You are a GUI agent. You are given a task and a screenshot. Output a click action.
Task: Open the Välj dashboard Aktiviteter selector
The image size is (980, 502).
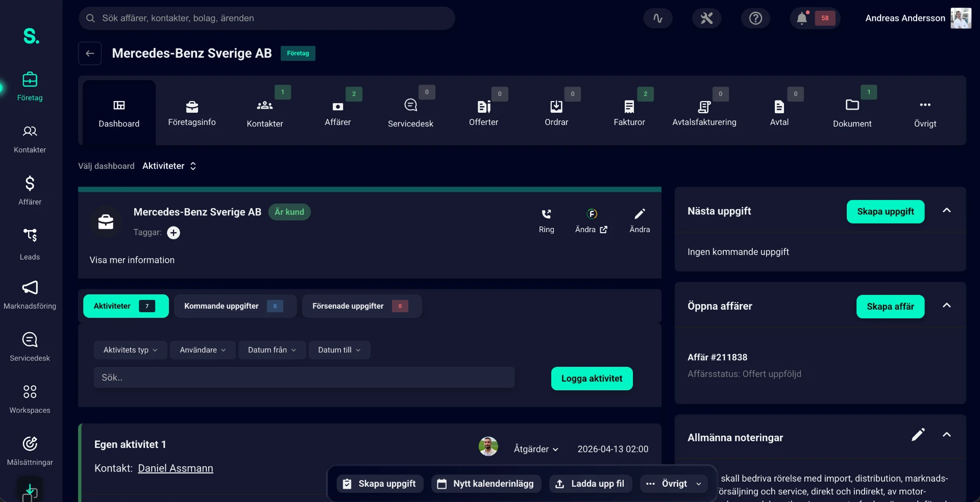(169, 166)
